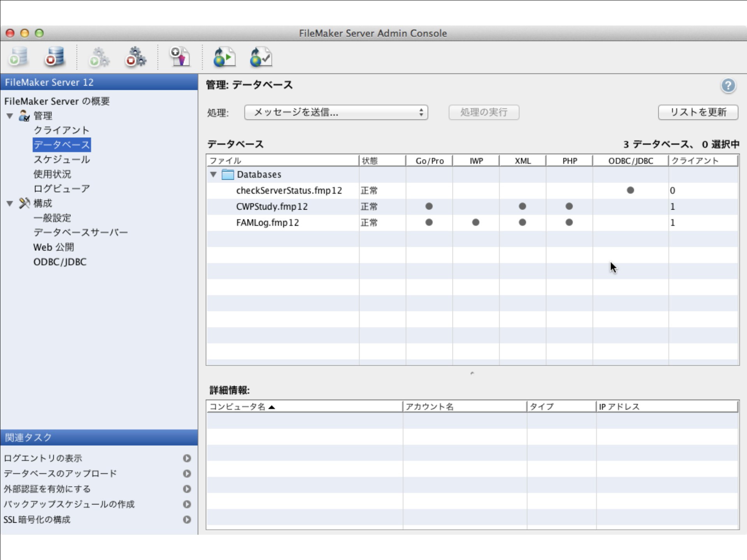Click the 正常 status of FAMLog.fmp12

[369, 222]
